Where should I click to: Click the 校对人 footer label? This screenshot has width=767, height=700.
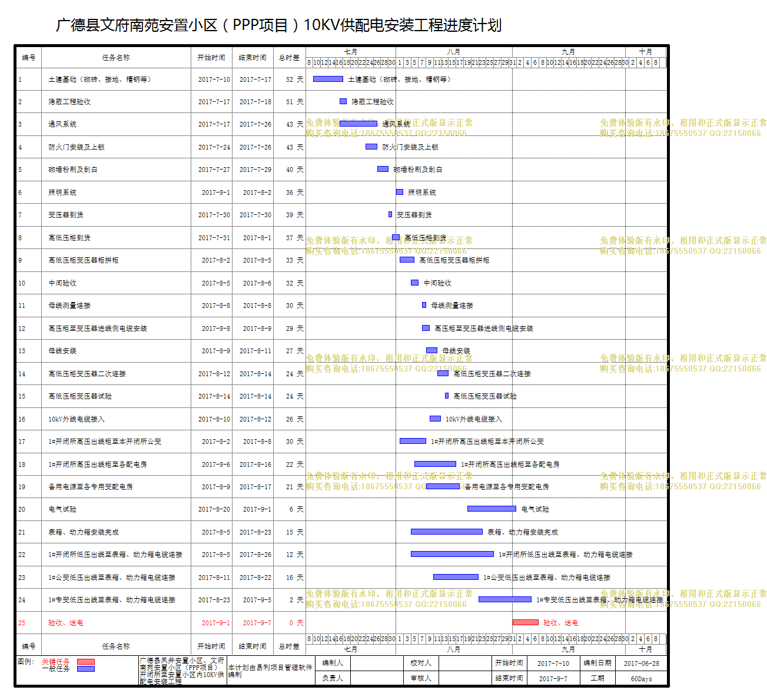click(421, 663)
